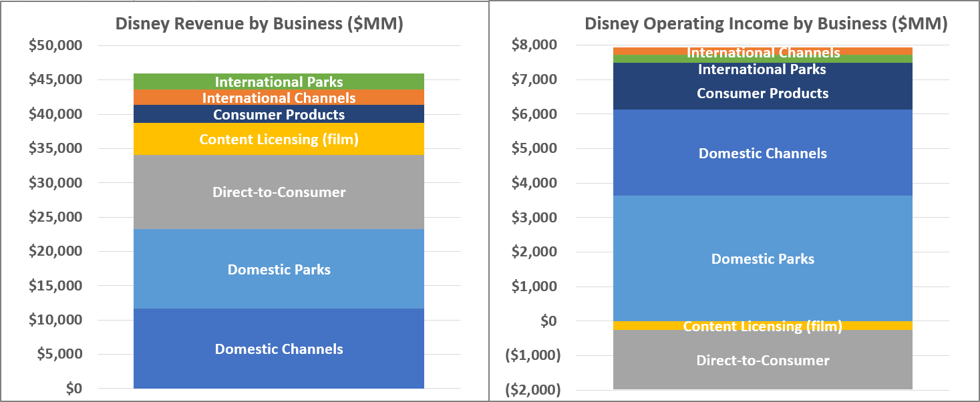Screen dimensions: 980x402
Task: Click the Content Licensing band in income chart
Action: point(762,327)
